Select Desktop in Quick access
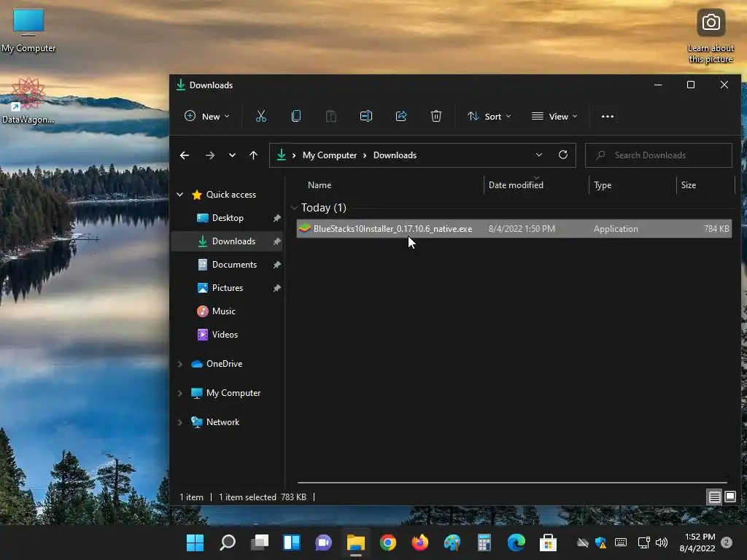747x560 pixels. tap(228, 217)
